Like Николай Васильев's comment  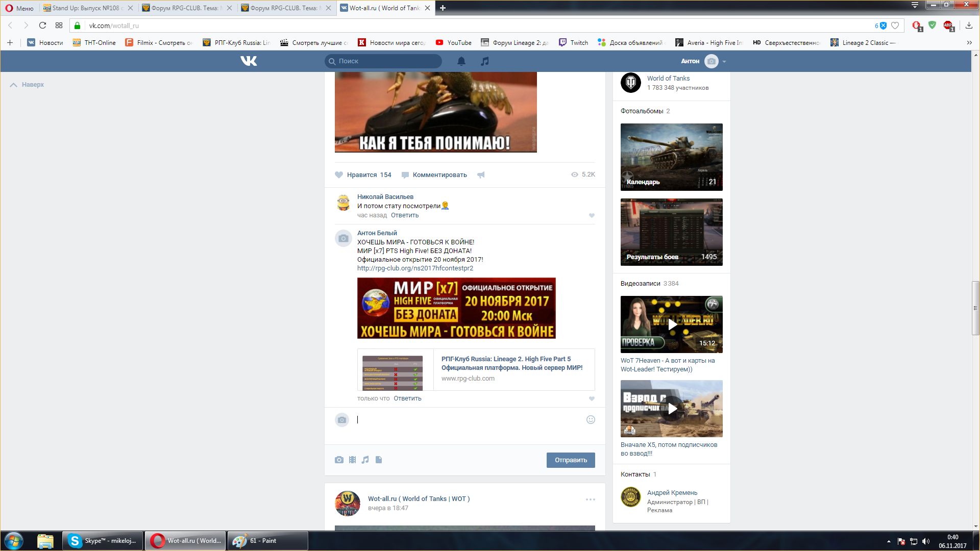(x=592, y=215)
